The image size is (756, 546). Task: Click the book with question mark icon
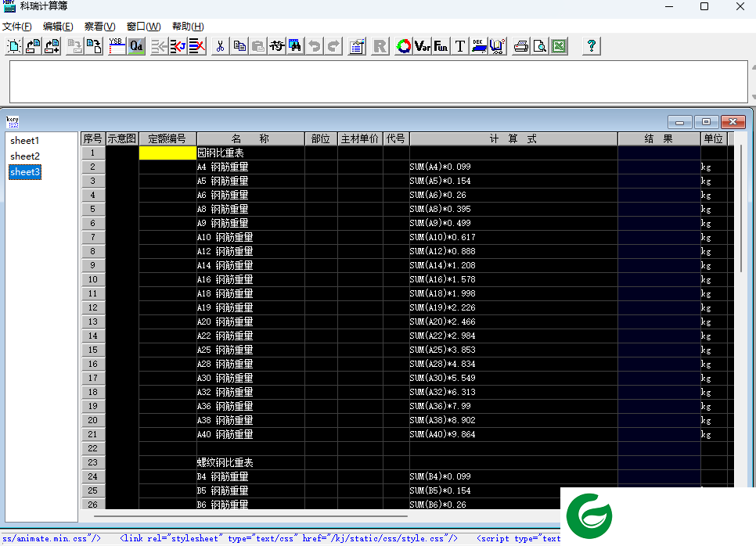click(498, 46)
